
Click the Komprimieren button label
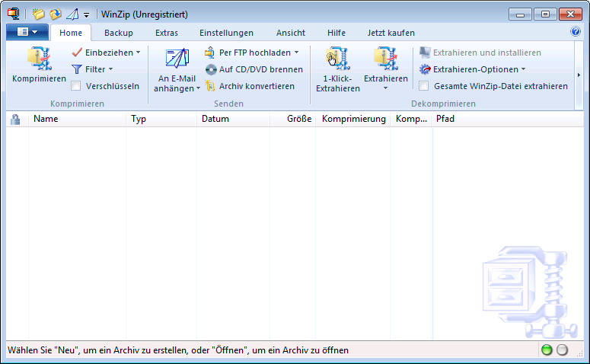(39, 78)
